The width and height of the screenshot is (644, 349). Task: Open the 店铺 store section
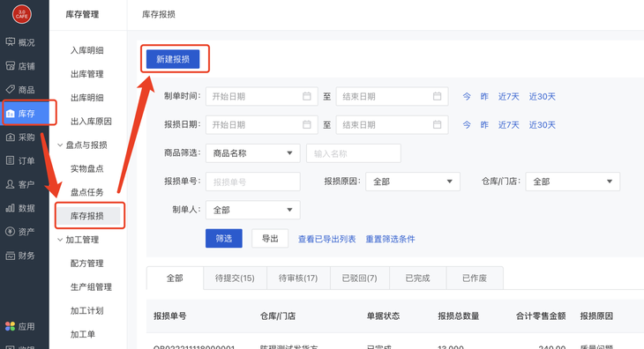click(x=20, y=66)
